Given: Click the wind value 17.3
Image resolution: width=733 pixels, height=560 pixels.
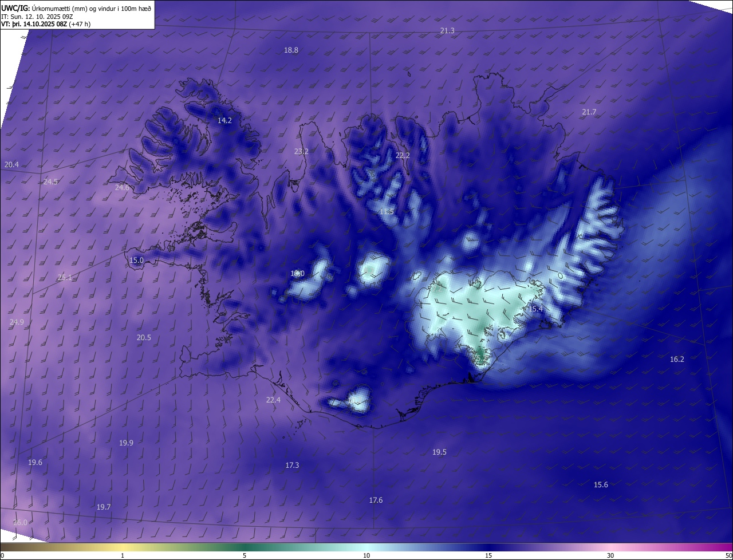Looking at the screenshot, I should click(292, 465).
